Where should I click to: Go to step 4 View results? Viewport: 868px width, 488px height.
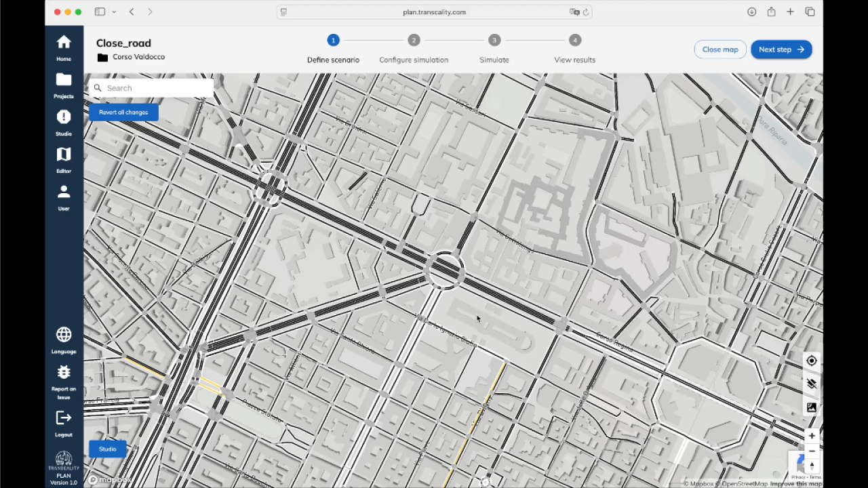574,41
